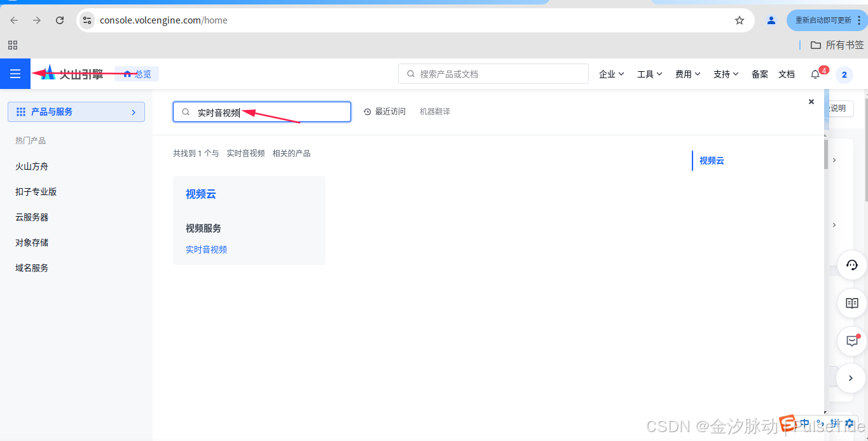Expand the 工具 dropdown menu

[x=649, y=74]
